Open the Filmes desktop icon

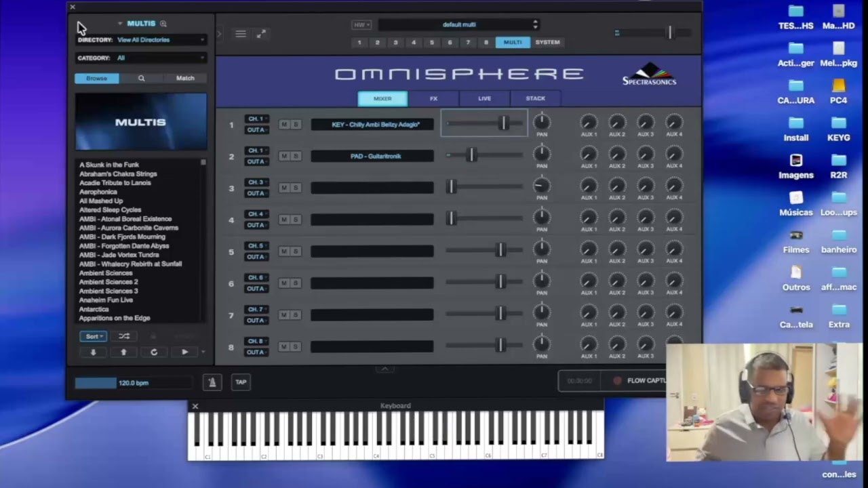click(x=796, y=241)
